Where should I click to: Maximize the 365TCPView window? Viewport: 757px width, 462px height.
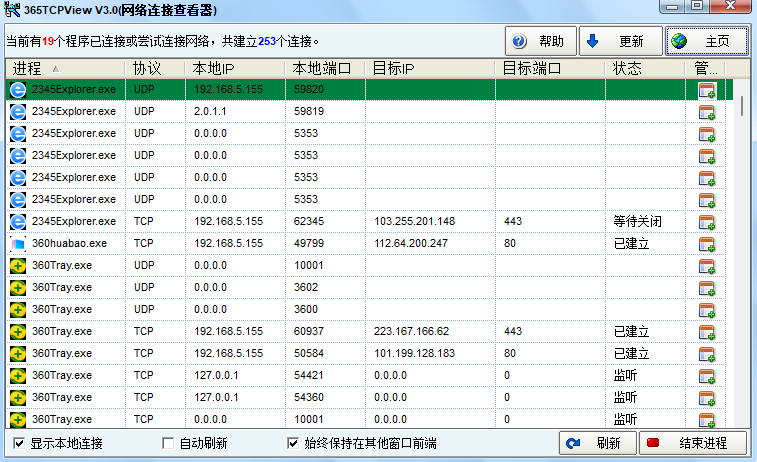(x=697, y=6)
